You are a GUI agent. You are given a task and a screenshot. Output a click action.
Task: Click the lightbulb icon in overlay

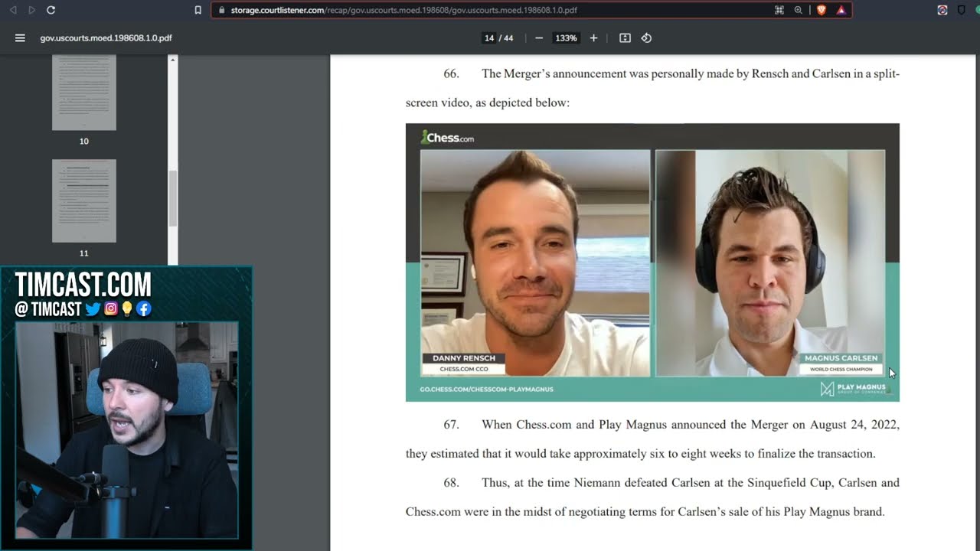point(127,309)
